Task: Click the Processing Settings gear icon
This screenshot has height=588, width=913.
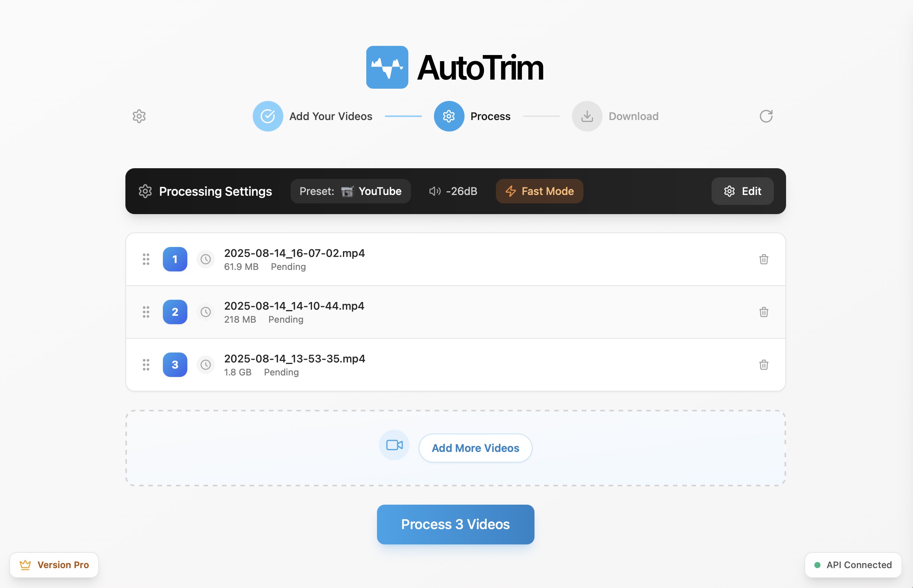Action: 145,191
